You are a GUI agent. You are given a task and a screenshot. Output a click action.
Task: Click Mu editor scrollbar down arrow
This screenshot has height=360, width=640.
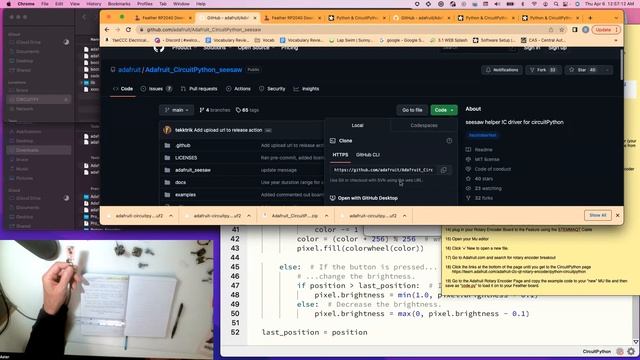click(636, 342)
